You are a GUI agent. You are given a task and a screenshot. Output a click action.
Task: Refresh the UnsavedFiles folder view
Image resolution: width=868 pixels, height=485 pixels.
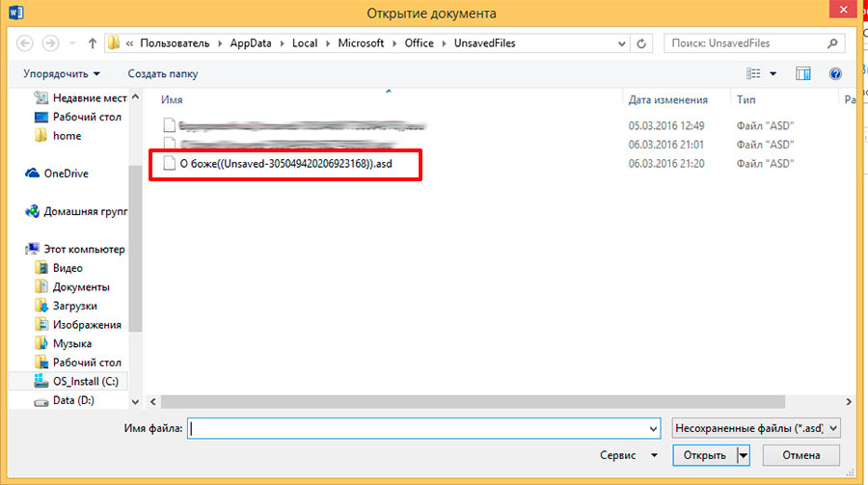tap(641, 43)
